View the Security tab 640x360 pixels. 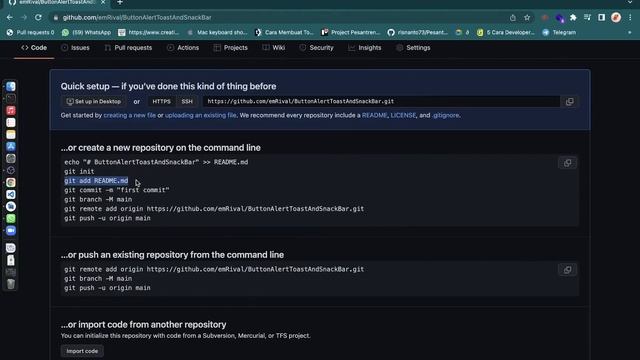tap(316, 48)
